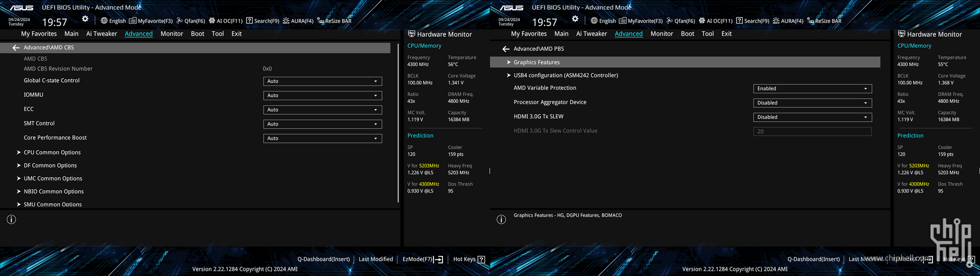Open Monitor tab in left screen

click(x=171, y=34)
